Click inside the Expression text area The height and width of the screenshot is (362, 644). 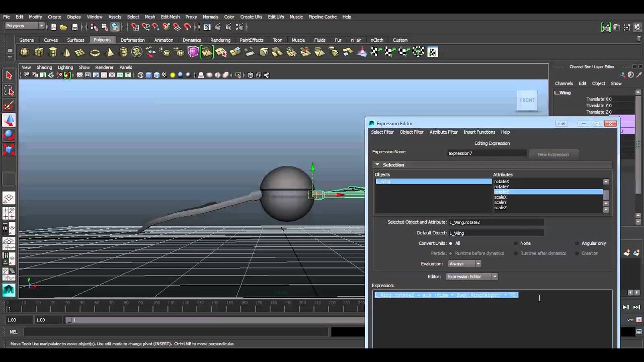click(x=492, y=319)
